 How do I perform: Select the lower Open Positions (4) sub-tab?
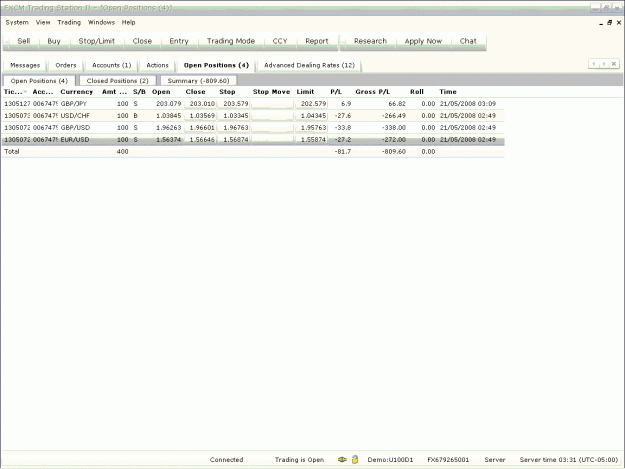(x=39, y=80)
